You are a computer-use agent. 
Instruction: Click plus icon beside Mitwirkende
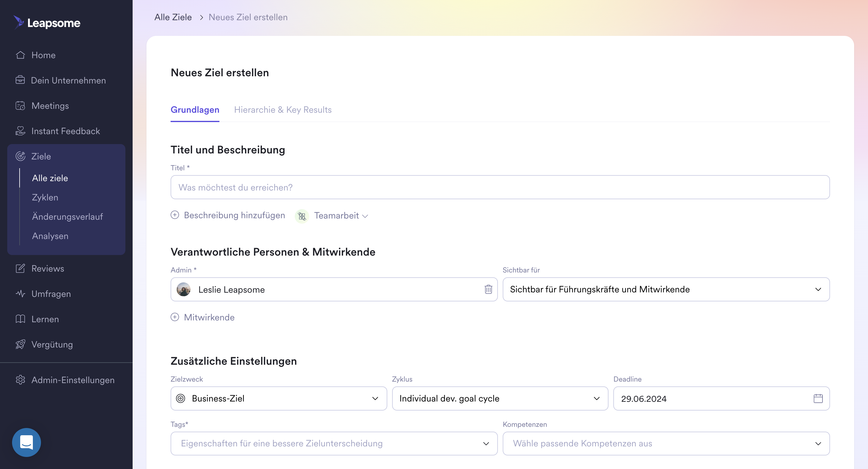[x=175, y=317]
